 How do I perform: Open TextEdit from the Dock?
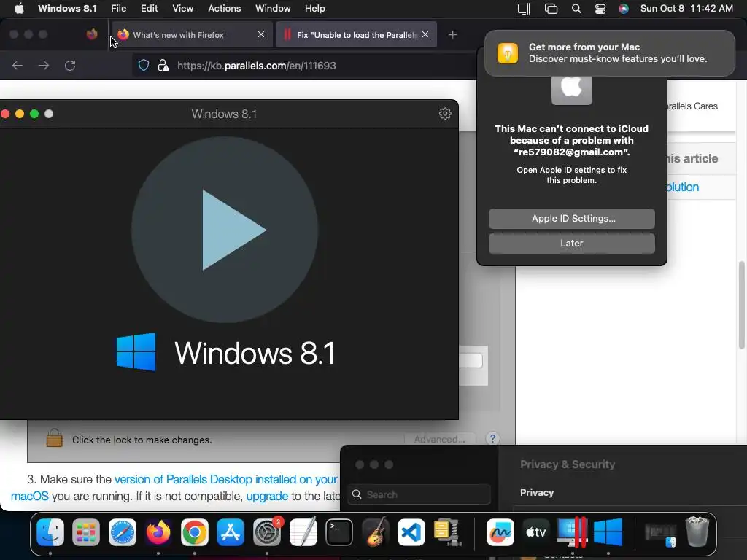tap(303, 532)
